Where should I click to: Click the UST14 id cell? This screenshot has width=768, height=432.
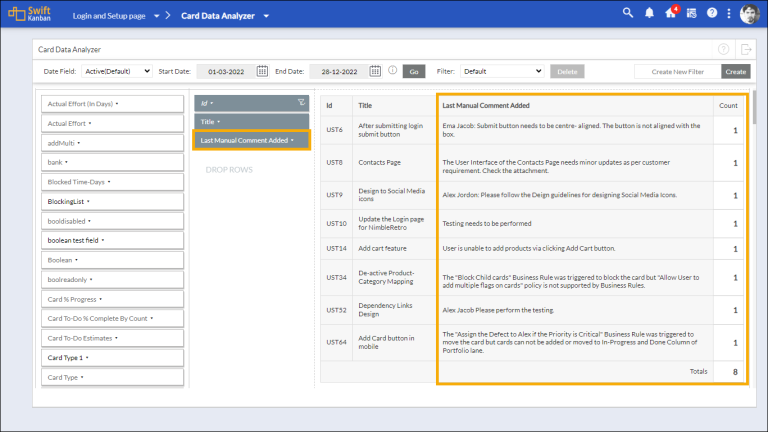[x=336, y=248]
